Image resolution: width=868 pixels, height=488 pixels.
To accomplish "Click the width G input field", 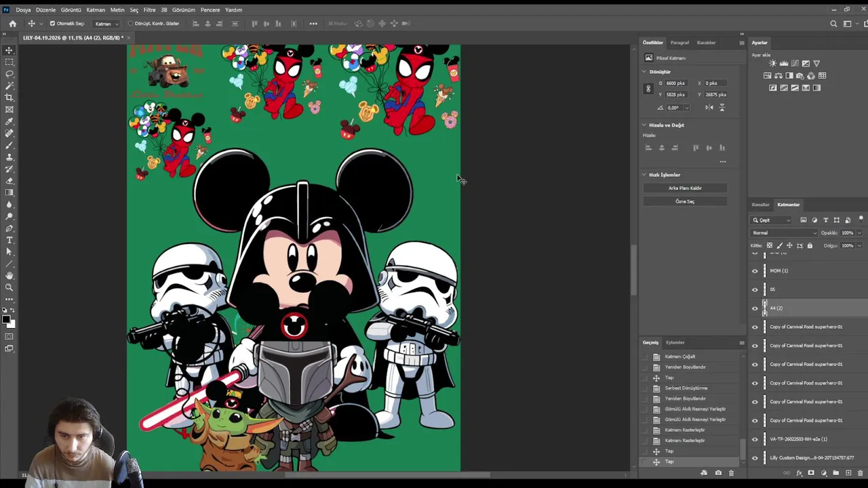I will [x=675, y=83].
